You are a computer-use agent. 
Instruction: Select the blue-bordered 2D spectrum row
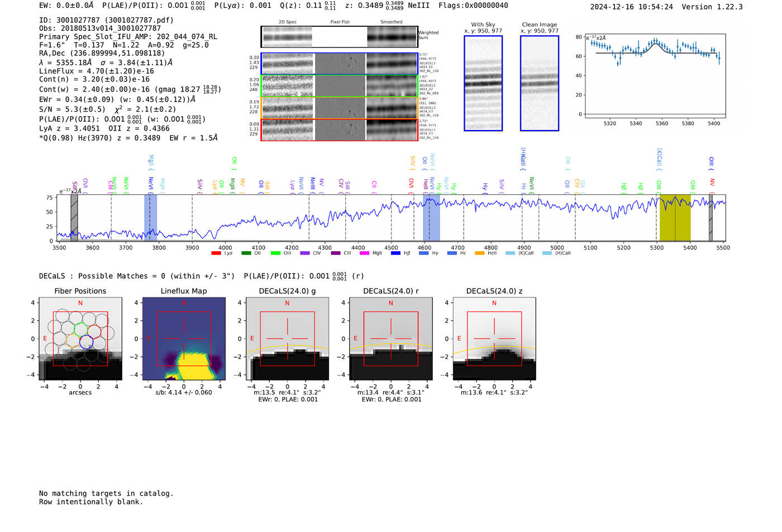339,64
